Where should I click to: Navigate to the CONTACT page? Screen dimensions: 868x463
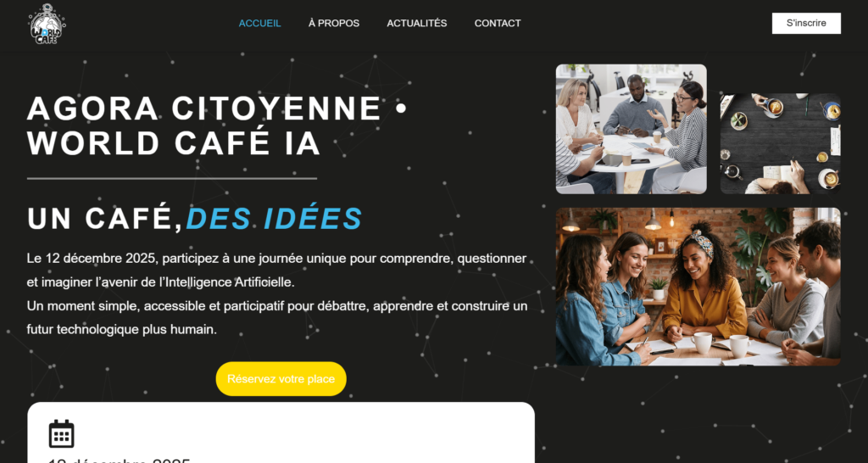pos(498,23)
